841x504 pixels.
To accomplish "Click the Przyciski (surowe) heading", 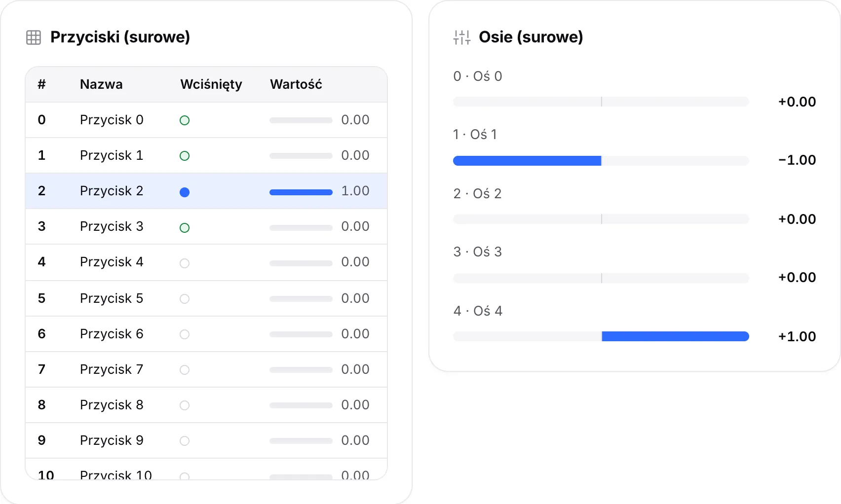I will (x=120, y=37).
